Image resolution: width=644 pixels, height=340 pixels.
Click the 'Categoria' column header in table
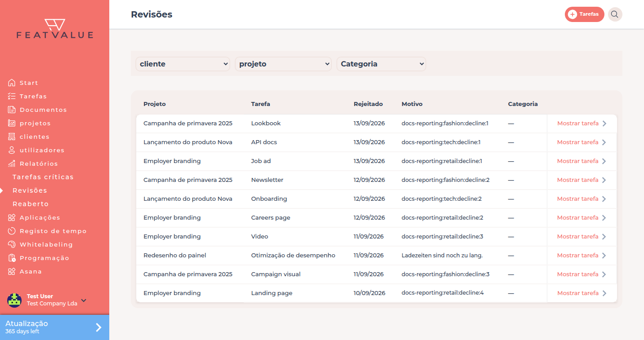coord(523,104)
